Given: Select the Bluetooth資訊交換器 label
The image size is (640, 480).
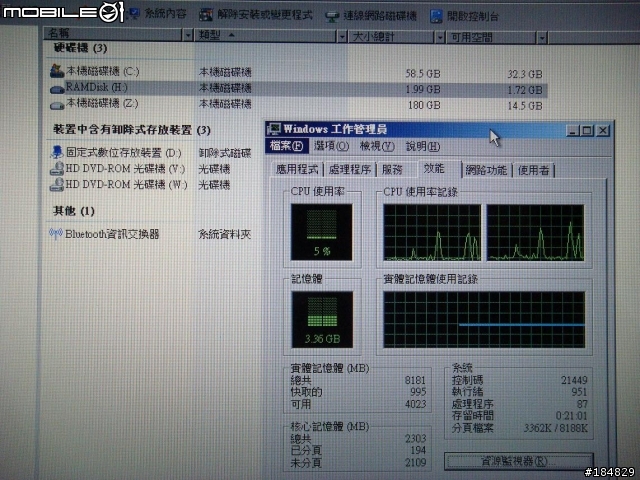Looking at the screenshot, I should 112,234.
